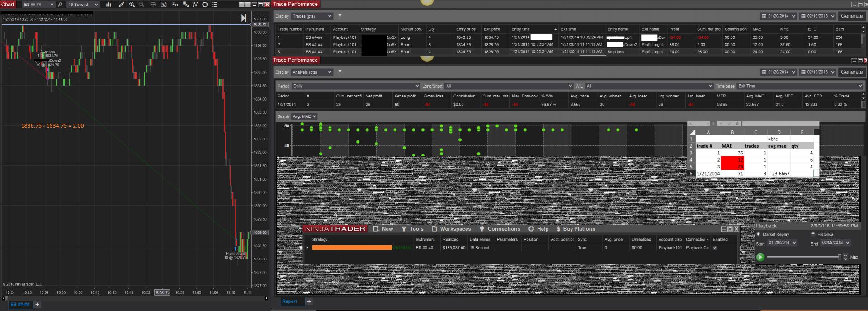Click filter funnel in Analysis panel
Image resolution: width=868 pixels, height=311 pixels.
pyautogui.click(x=340, y=72)
